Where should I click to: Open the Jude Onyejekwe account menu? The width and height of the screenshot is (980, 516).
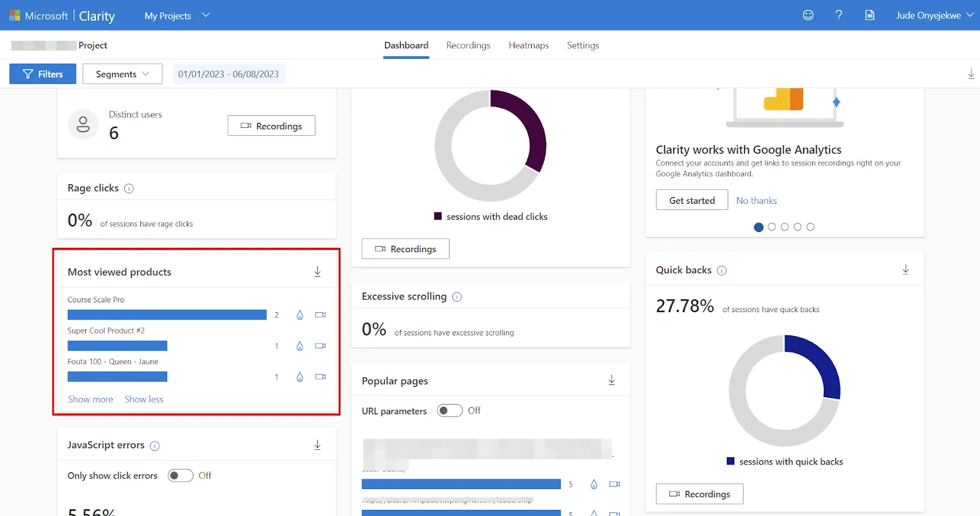934,15
